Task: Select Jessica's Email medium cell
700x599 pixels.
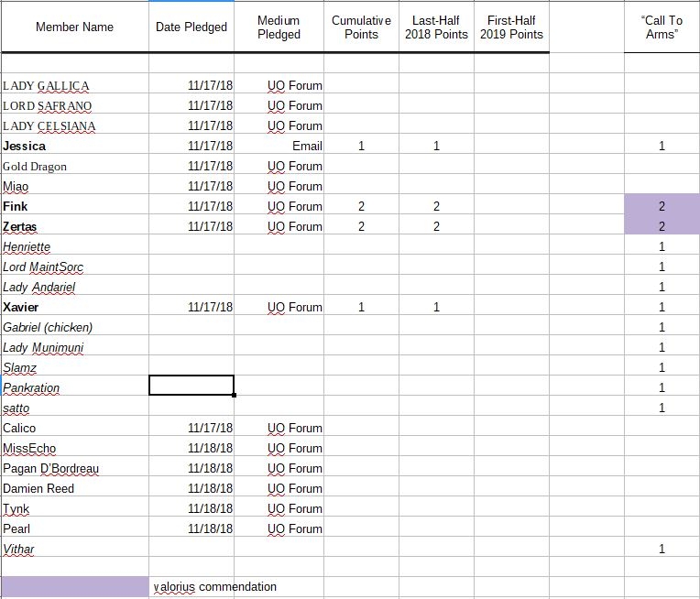Action: pos(279,144)
